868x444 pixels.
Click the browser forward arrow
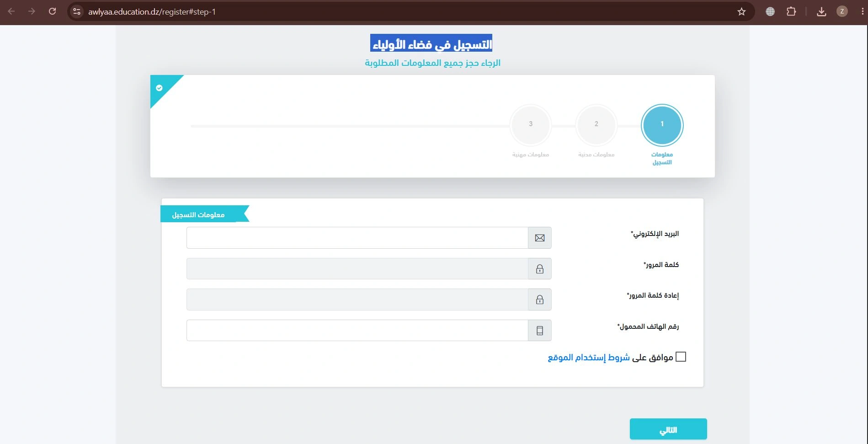tap(32, 11)
